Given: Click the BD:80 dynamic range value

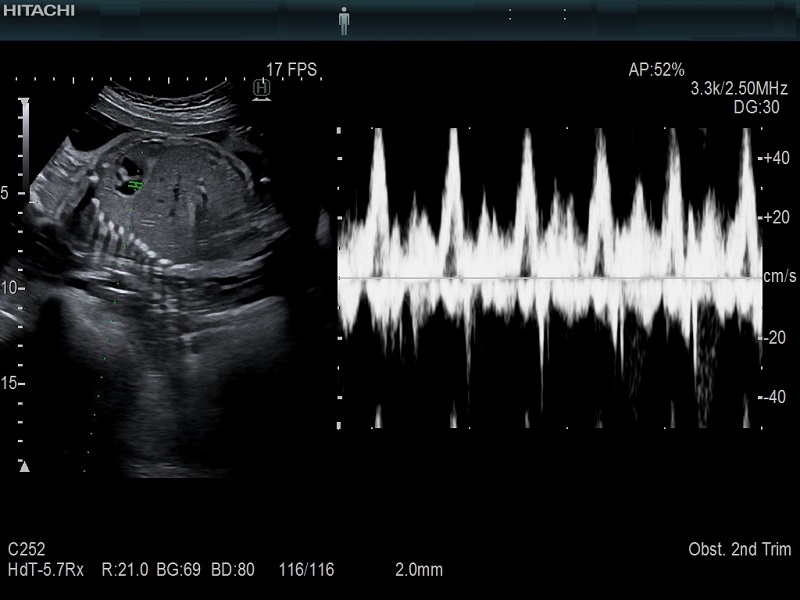Looking at the screenshot, I should (233, 570).
